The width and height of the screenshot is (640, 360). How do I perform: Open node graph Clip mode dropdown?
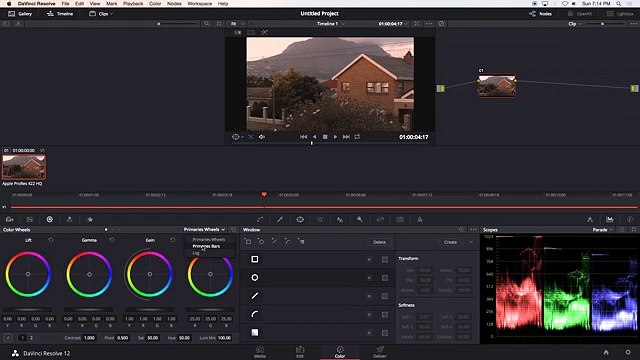[575, 24]
